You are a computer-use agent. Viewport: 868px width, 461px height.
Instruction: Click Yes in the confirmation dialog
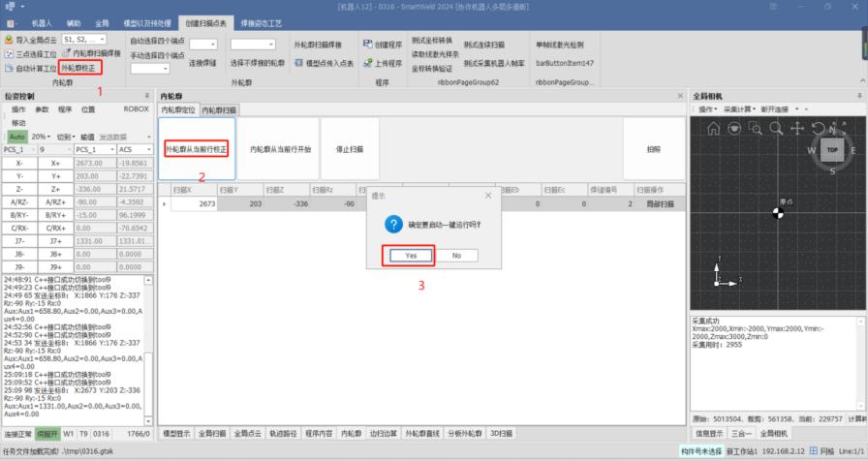(x=411, y=255)
